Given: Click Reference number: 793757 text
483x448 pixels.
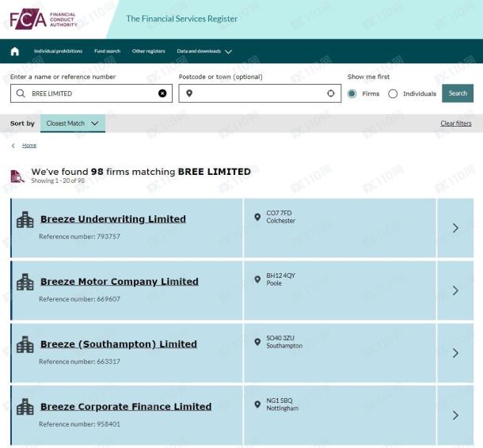Looking at the screenshot, I should pos(79,237).
